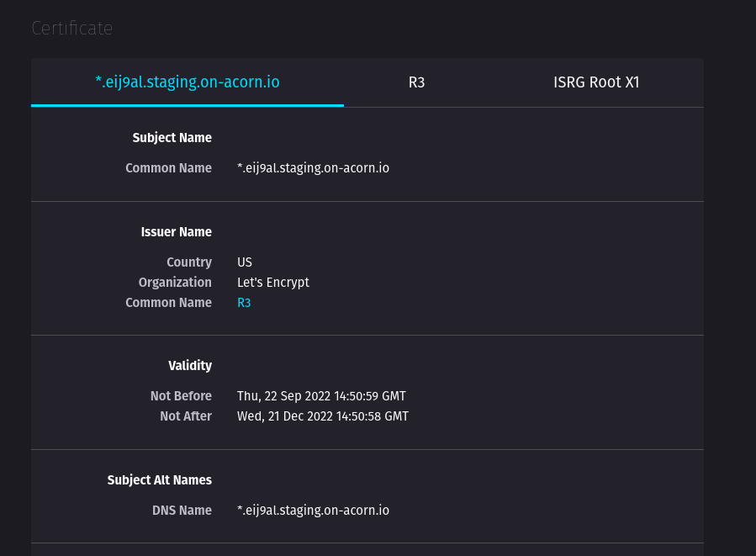Click the Subject Alt Names heading
The image size is (756, 556).
pos(160,480)
